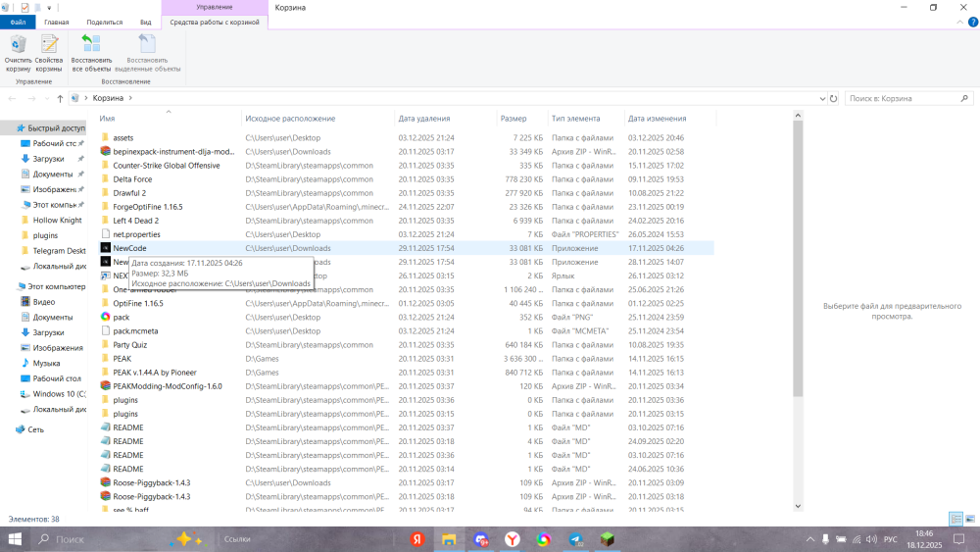Go up one folder level arrow

coord(60,98)
